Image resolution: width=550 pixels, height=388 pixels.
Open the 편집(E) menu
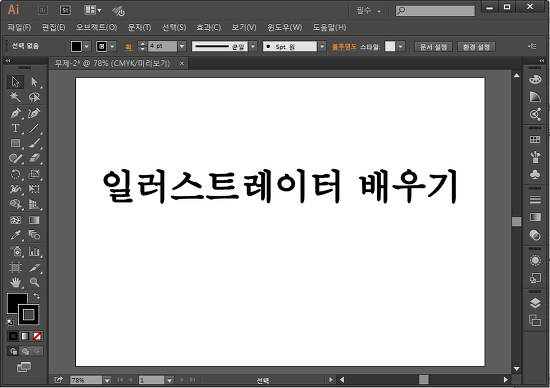pos(53,27)
